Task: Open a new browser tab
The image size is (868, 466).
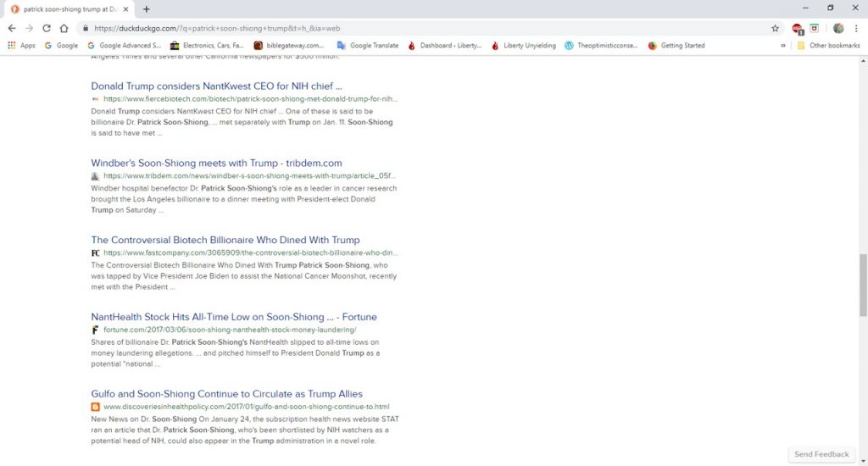Action: pyautogui.click(x=146, y=9)
